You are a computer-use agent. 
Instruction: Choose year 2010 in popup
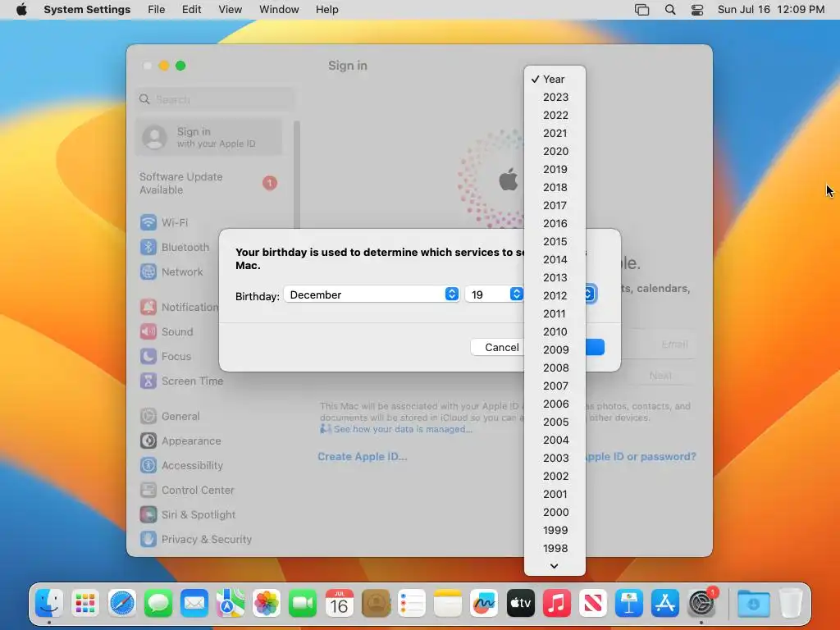[555, 331]
